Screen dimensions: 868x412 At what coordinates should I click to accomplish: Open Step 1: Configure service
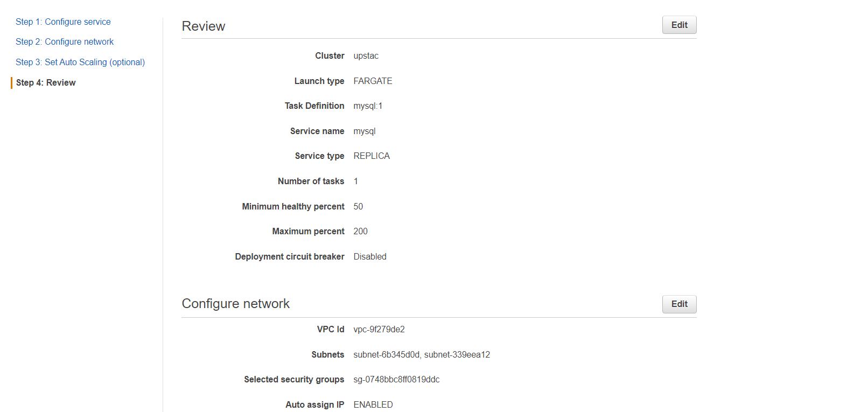[x=63, y=22]
